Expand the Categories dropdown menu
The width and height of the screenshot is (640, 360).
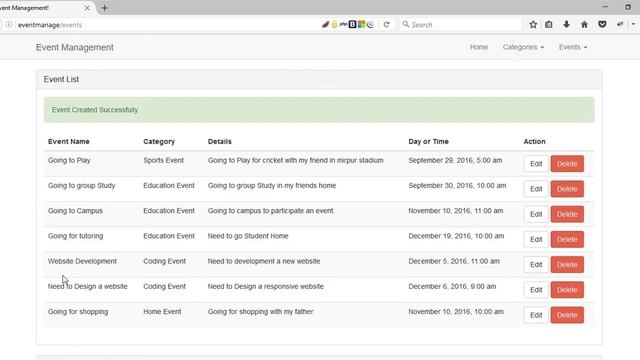pyautogui.click(x=523, y=47)
